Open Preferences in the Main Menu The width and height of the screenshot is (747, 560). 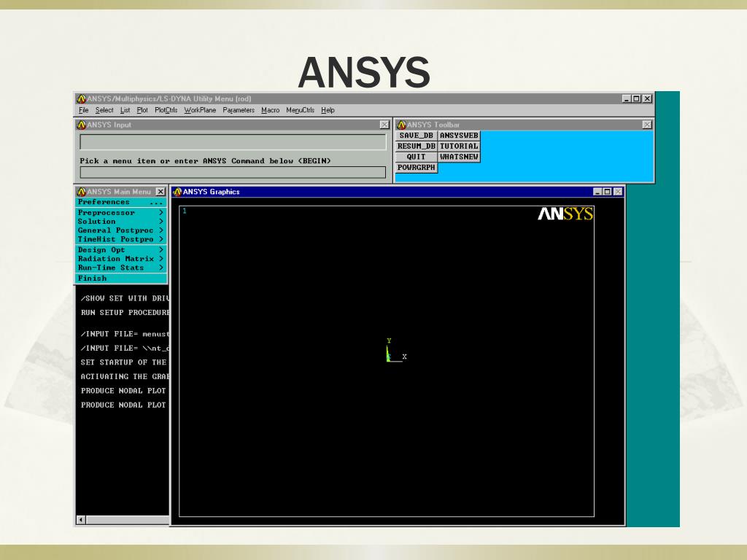coord(121,202)
